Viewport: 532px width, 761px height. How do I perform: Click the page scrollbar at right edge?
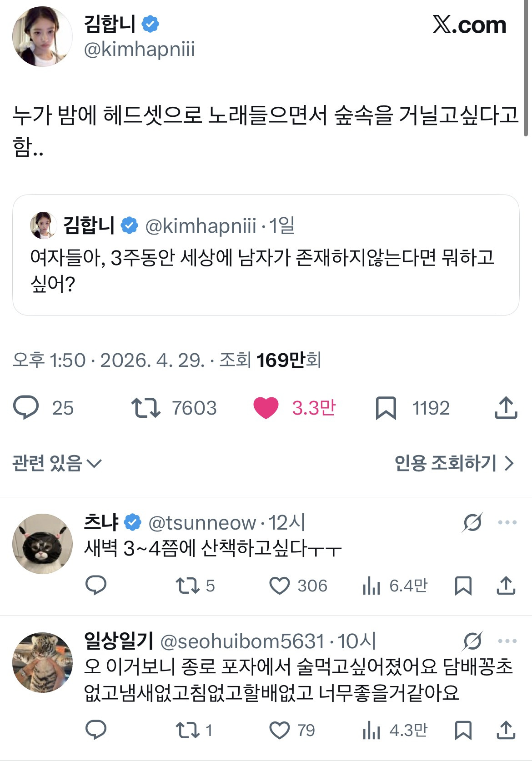pos(526,68)
